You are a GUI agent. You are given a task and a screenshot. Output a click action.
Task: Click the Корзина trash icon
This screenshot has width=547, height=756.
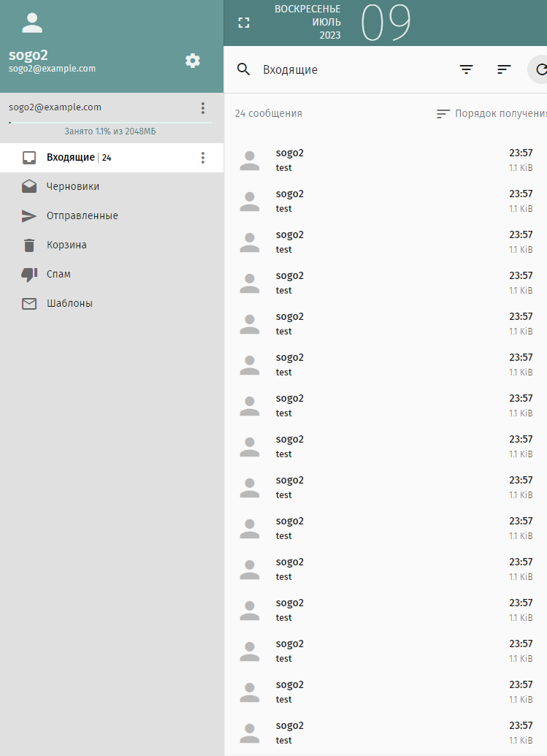coord(29,245)
